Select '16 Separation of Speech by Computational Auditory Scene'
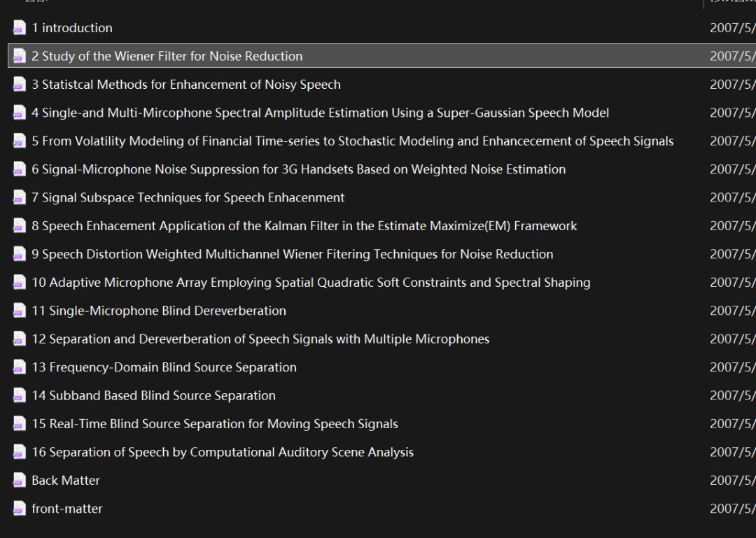This screenshot has height=538, width=756. (x=223, y=452)
